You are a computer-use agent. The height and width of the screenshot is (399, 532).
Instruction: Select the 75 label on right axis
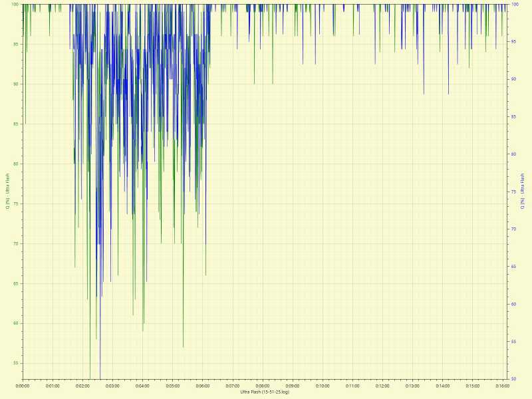513,192
